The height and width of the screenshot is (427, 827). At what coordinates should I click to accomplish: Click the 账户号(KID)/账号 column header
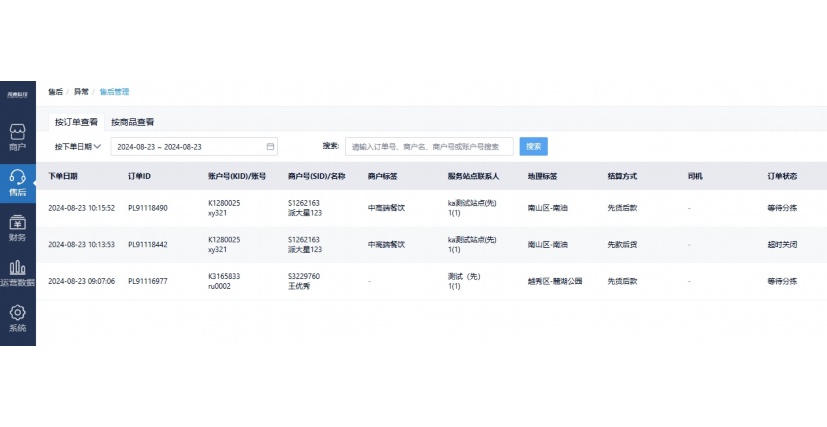coord(237,176)
